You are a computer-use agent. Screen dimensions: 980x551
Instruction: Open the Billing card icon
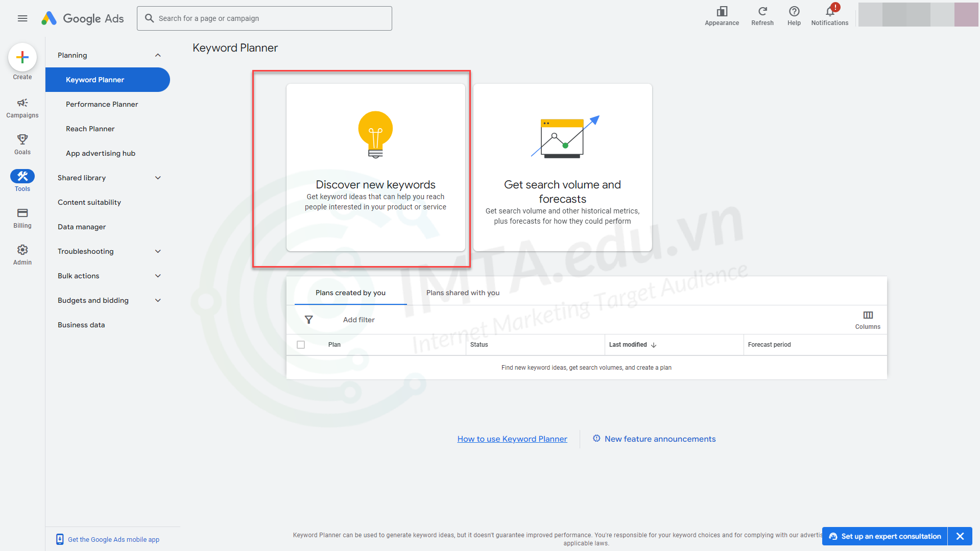(x=22, y=213)
